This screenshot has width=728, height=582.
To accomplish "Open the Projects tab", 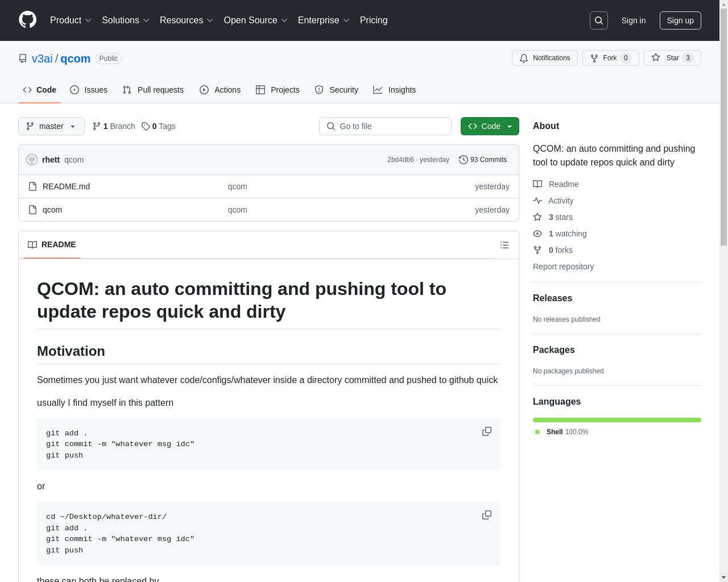I will point(278,90).
